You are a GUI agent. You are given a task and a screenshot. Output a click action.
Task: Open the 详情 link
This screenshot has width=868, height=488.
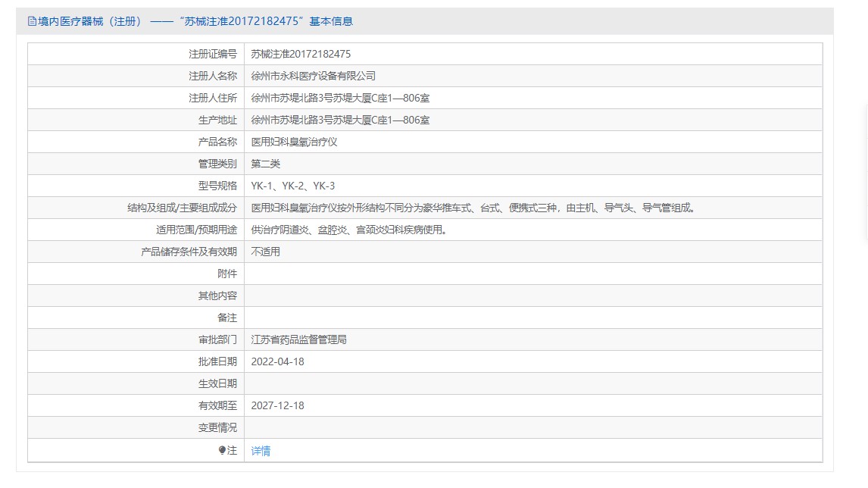coord(261,451)
